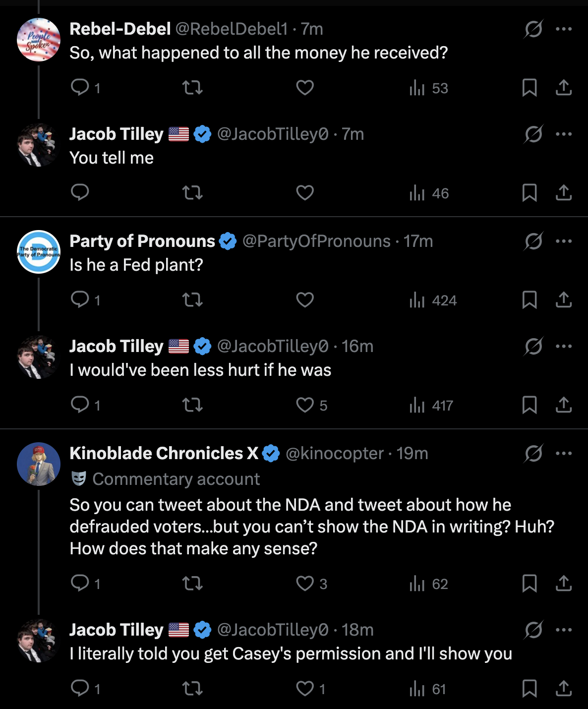
Task: Open Party of Pronouns profile name
Action: click(142, 241)
